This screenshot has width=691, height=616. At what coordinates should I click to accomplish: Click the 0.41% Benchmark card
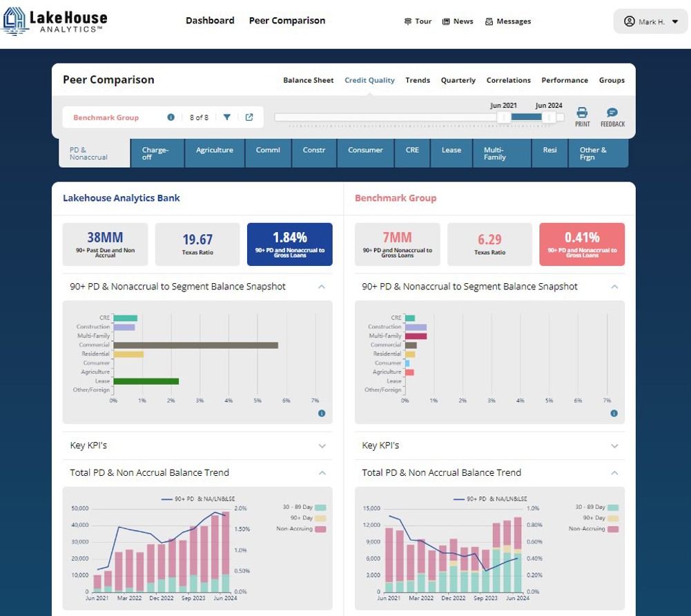(582, 244)
